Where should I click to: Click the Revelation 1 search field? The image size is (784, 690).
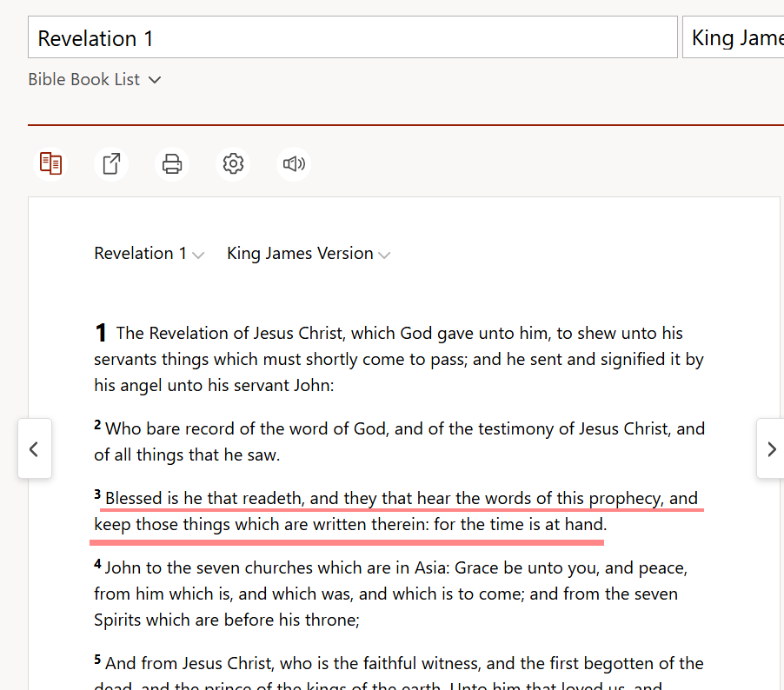pos(353,37)
